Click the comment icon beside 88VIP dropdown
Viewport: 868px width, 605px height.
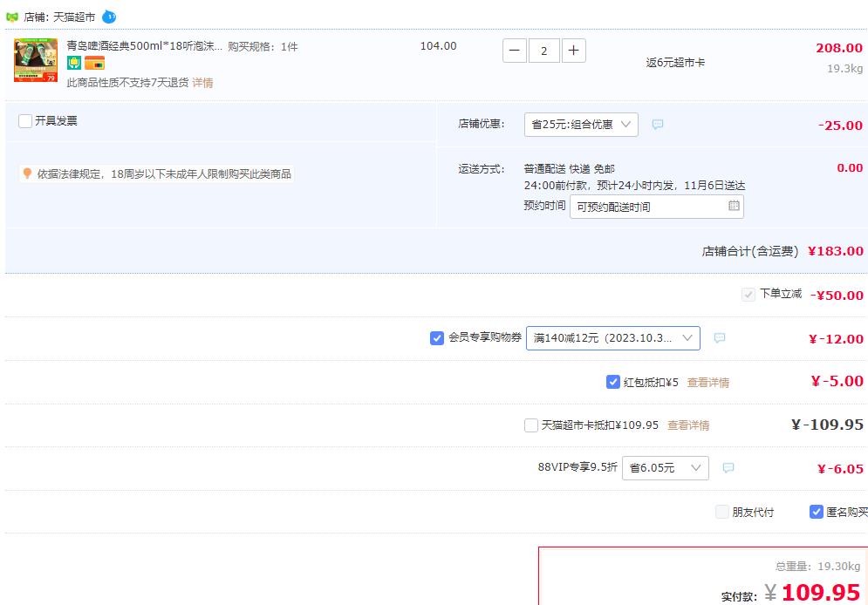click(x=728, y=468)
